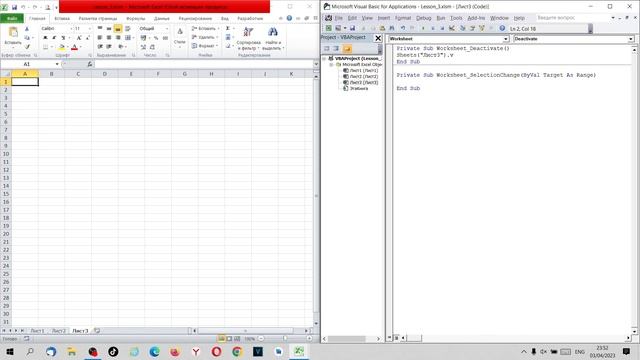
Task: Open the Формулы ribbon tab
Action: coord(136,18)
